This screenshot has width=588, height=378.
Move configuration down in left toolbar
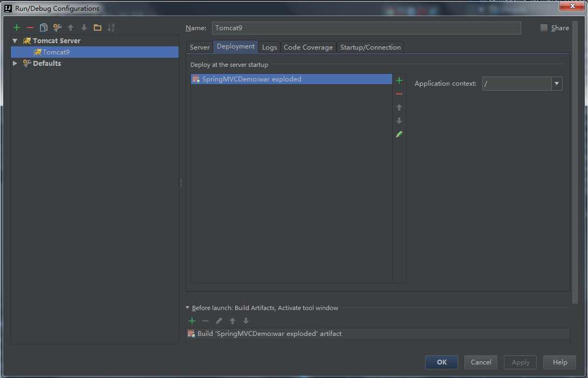coord(84,28)
